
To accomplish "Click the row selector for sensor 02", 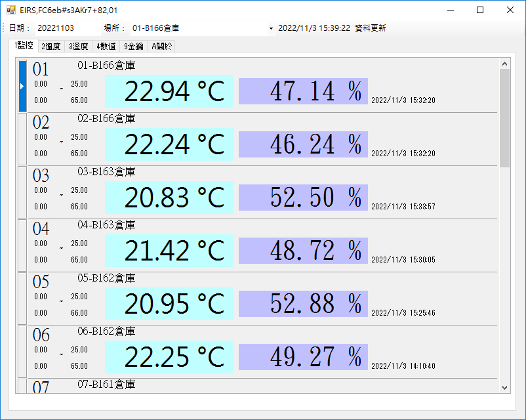I will tap(22, 139).
